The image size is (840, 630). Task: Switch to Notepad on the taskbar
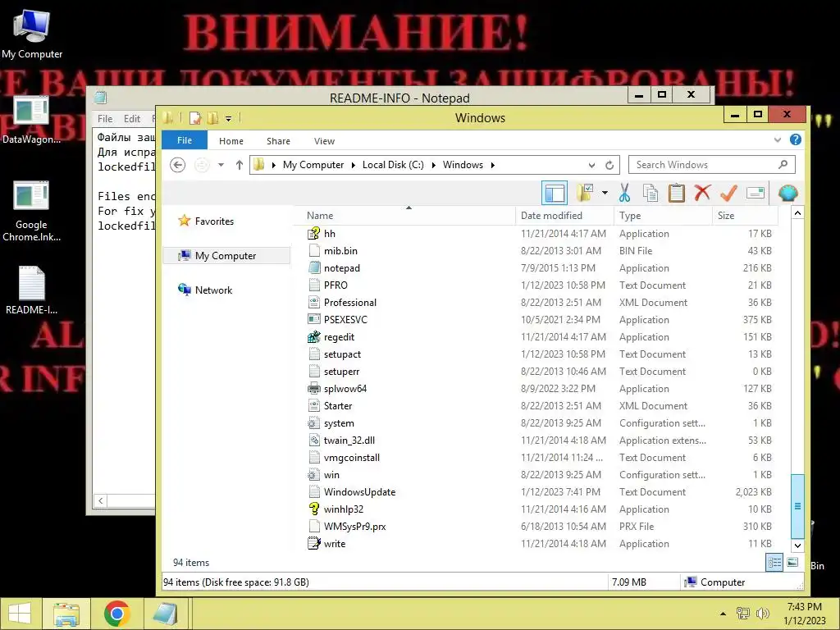pyautogui.click(x=165, y=614)
